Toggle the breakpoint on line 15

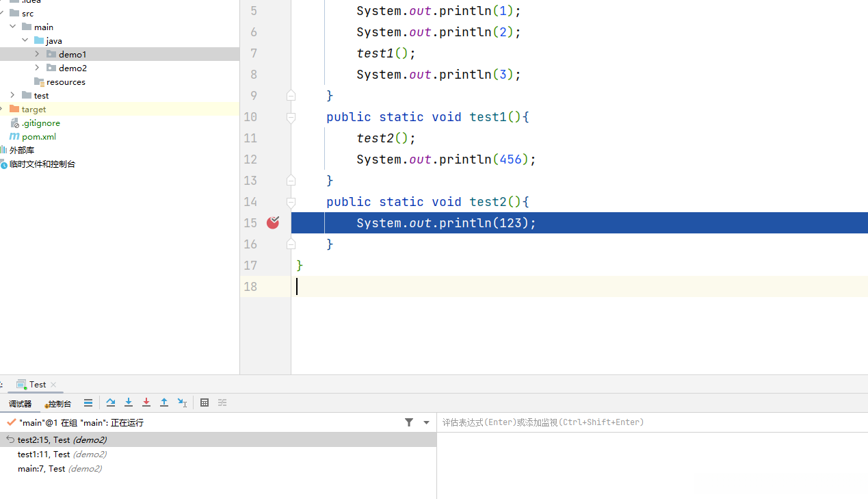pyautogui.click(x=273, y=222)
